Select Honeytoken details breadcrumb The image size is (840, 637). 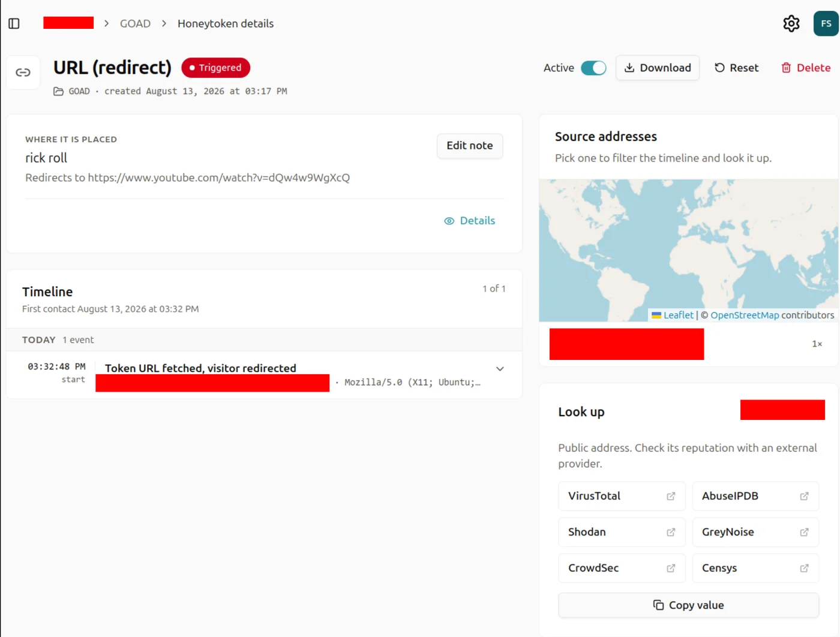click(226, 23)
